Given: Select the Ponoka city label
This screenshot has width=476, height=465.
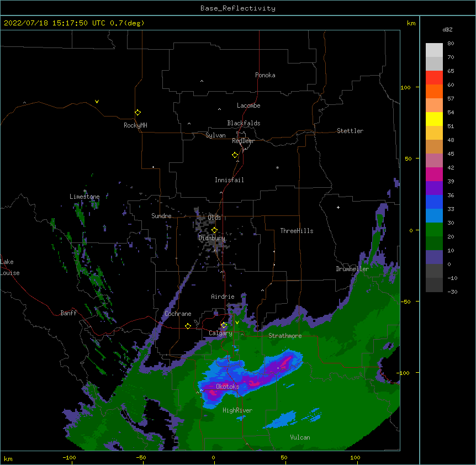Looking at the screenshot, I should coord(265,75).
